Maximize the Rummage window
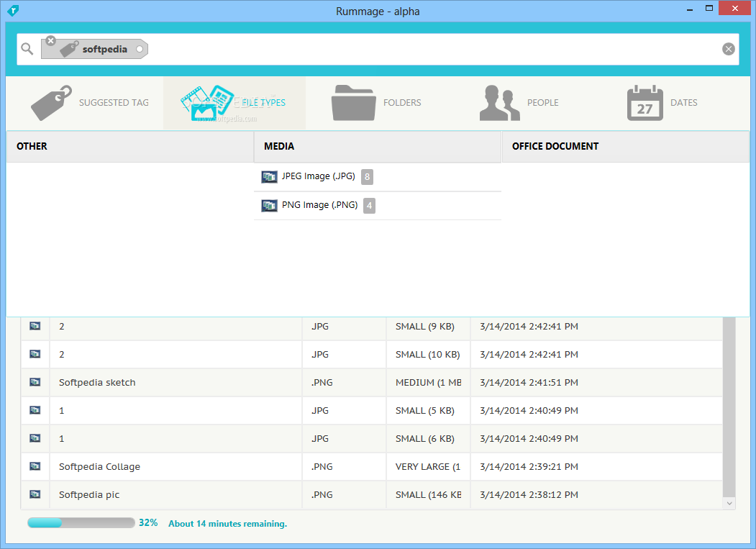 point(709,8)
